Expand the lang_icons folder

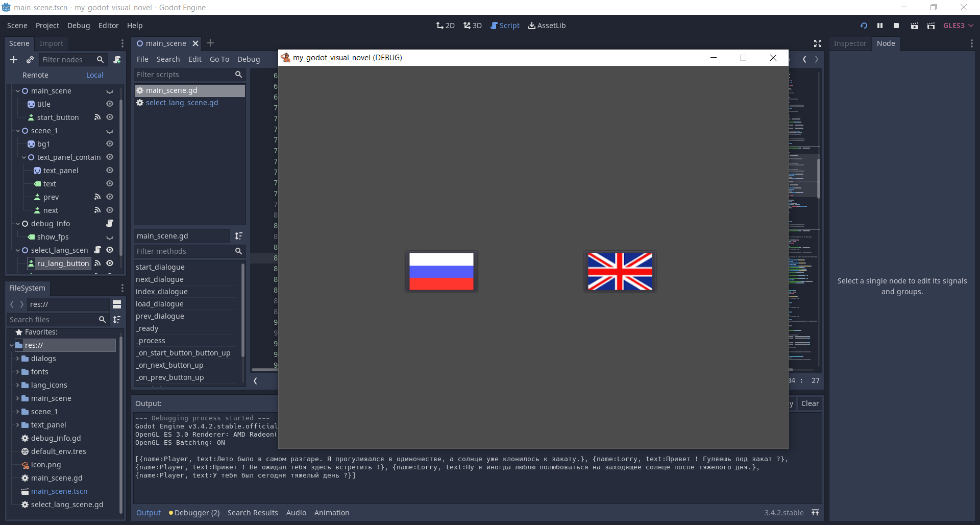point(17,385)
